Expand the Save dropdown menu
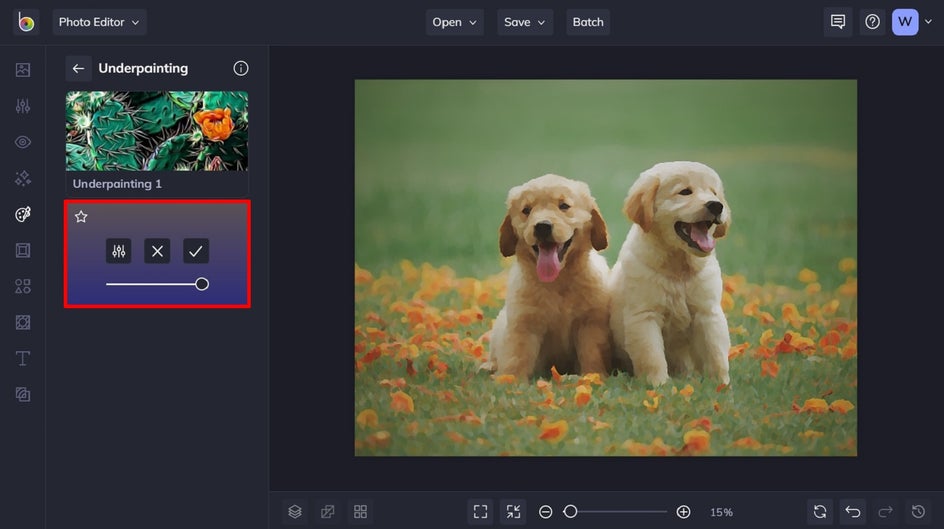944x529 pixels. tap(525, 22)
